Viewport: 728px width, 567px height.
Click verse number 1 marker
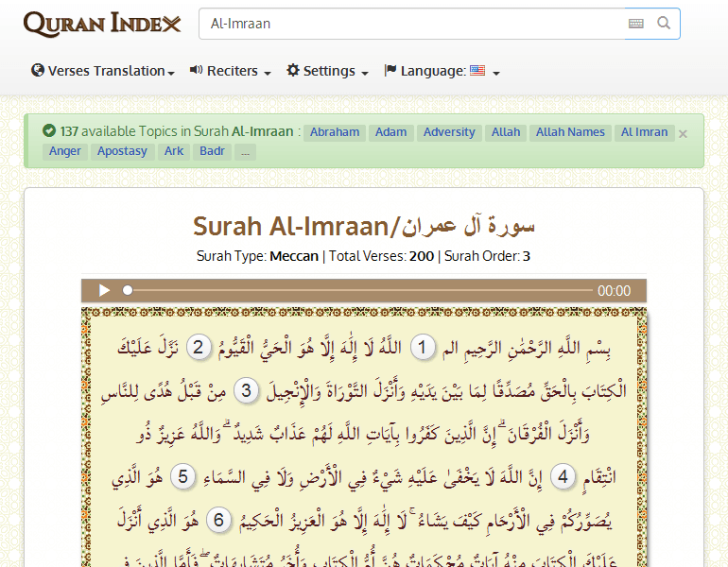point(424,348)
